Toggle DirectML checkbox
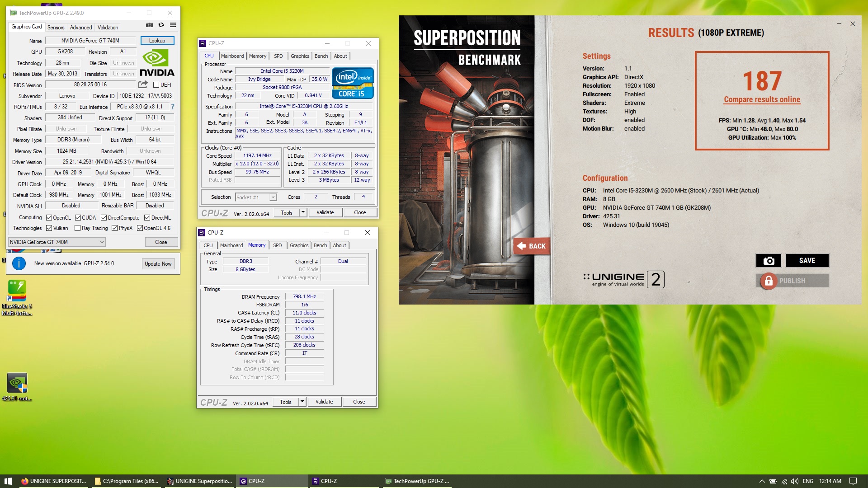 coord(147,218)
